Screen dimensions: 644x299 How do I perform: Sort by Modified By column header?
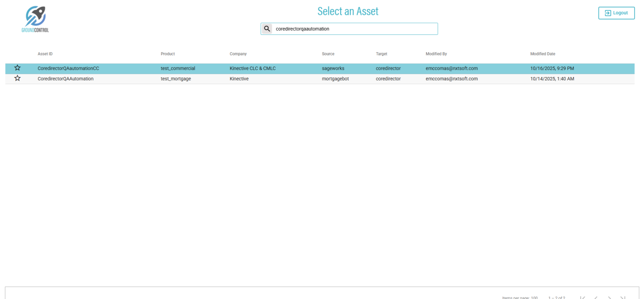click(436, 54)
